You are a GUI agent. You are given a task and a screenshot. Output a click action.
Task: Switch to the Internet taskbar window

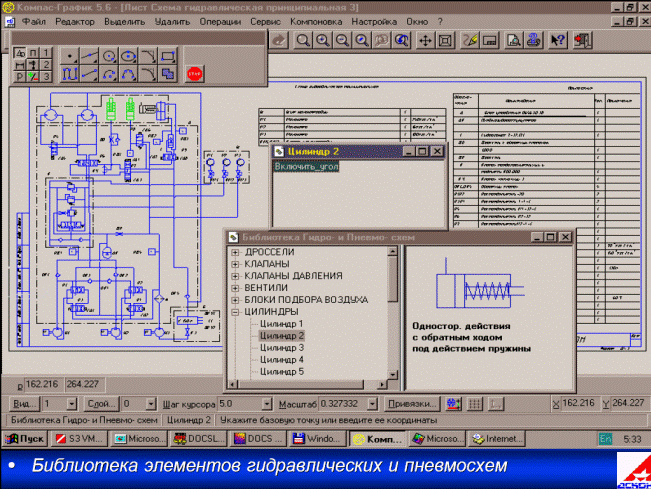coord(497,439)
